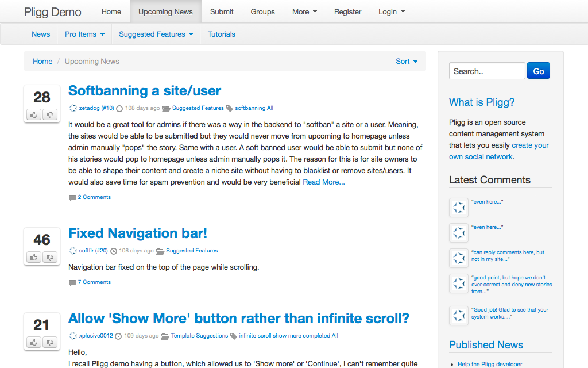The width and height of the screenshot is (588, 368).
Task: Open "Read More..." on the softbanning story
Action: pyautogui.click(x=324, y=182)
